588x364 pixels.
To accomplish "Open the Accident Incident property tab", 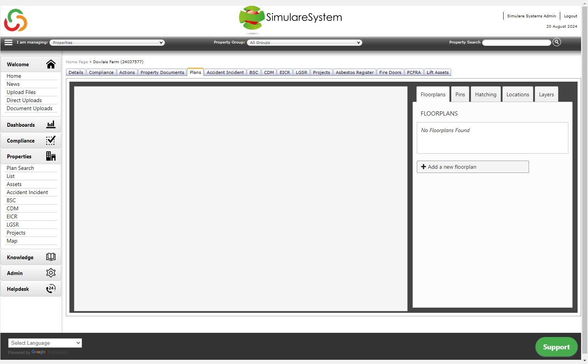I will click(x=225, y=72).
